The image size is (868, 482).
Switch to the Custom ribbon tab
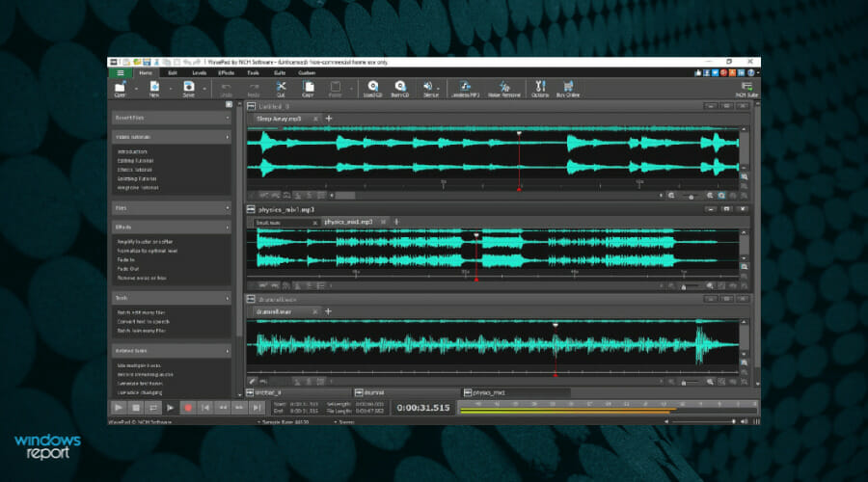[307, 72]
